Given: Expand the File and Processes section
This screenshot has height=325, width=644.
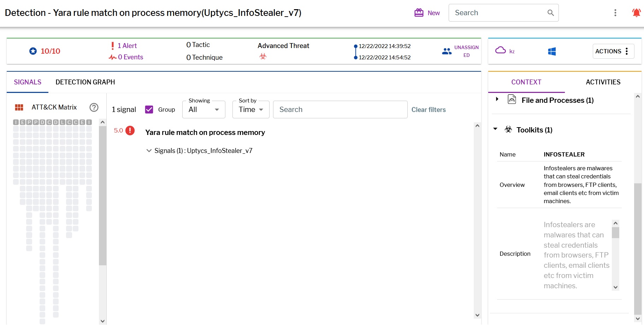Looking at the screenshot, I should coord(498,100).
